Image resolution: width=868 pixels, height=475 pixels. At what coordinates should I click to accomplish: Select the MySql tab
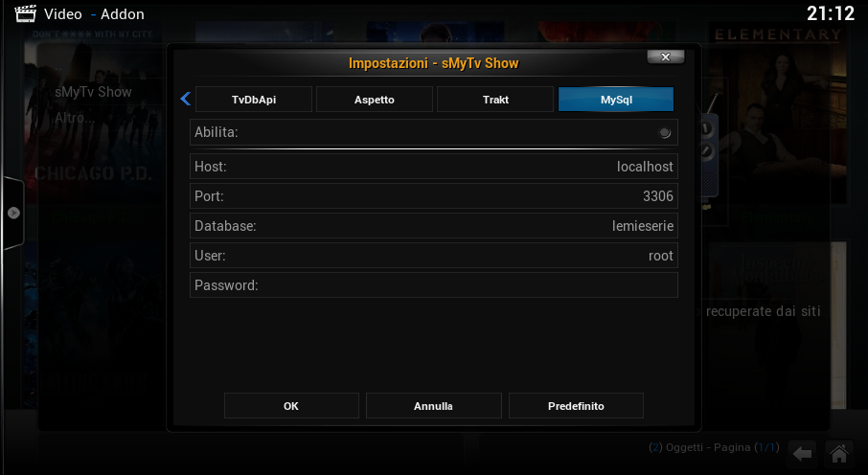click(616, 99)
